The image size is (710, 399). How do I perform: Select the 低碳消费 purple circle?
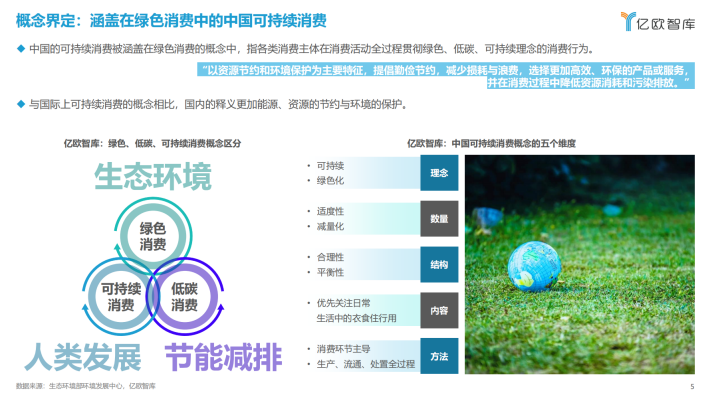185,297
